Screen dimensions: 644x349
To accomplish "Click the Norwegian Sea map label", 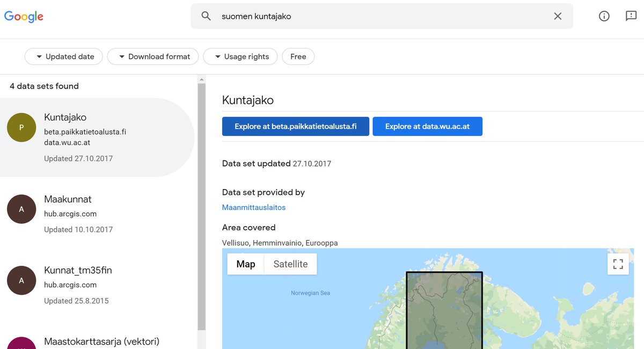I will point(311,293).
